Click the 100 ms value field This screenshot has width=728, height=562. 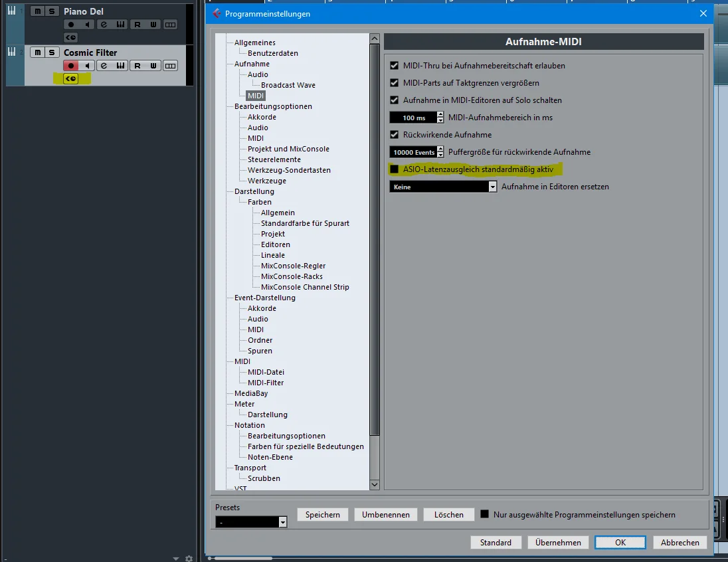(x=413, y=118)
